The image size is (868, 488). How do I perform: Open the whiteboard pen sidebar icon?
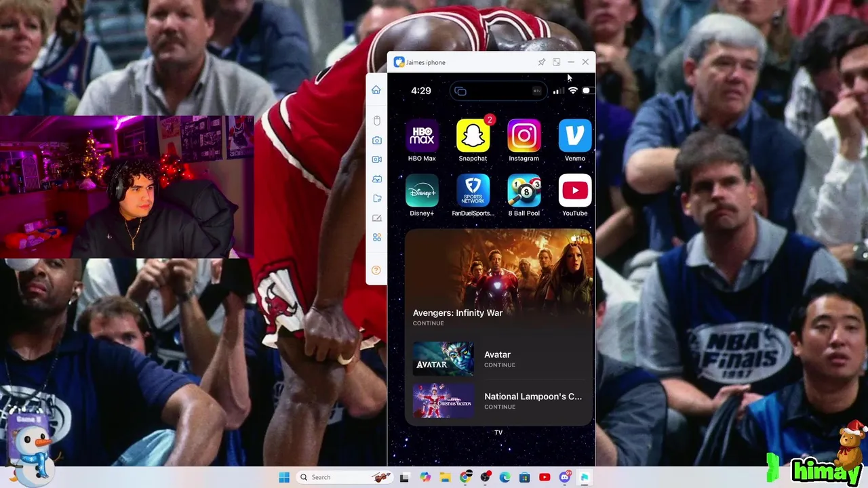pos(376,218)
